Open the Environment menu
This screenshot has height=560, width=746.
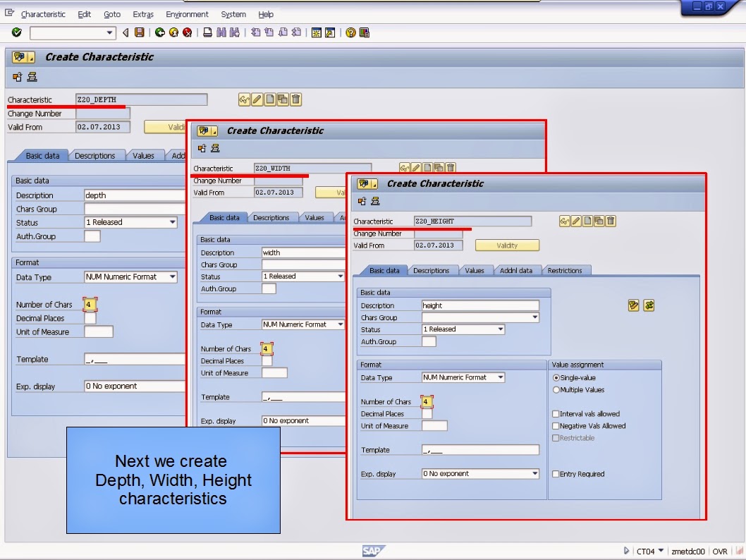click(x=187, y=14)
